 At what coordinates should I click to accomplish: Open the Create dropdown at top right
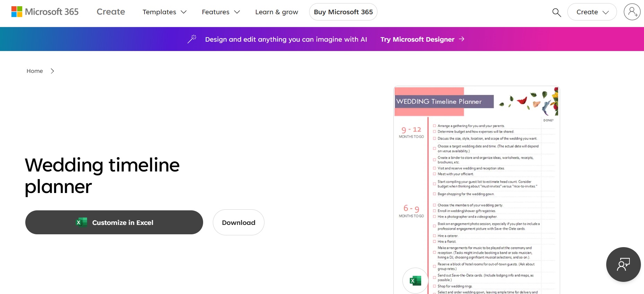pyautogui.click(x=592, y=12)
